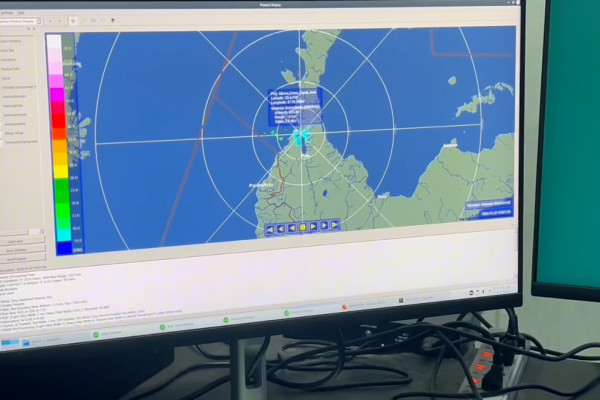Click the Reset Layout button
This screenshot has width=600, height=400.
pyautogui.click(x=20, y=259)
